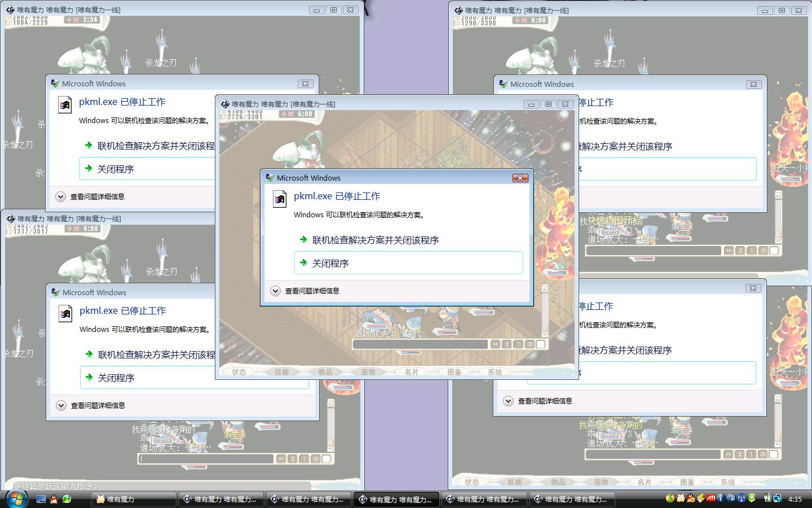Click the 卡时 2:34 timer in top-left window

tap(82, 20)
